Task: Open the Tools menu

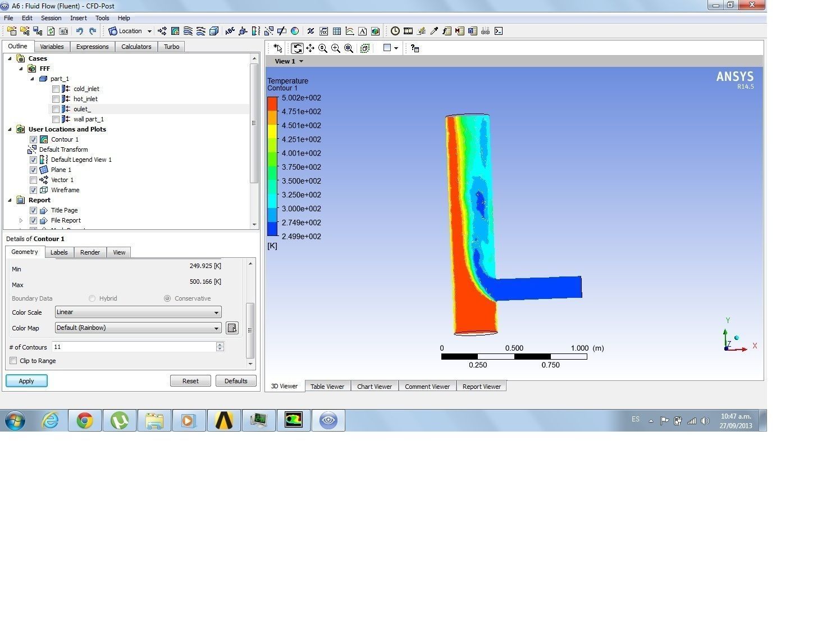Action: click(x=102, y=18)
